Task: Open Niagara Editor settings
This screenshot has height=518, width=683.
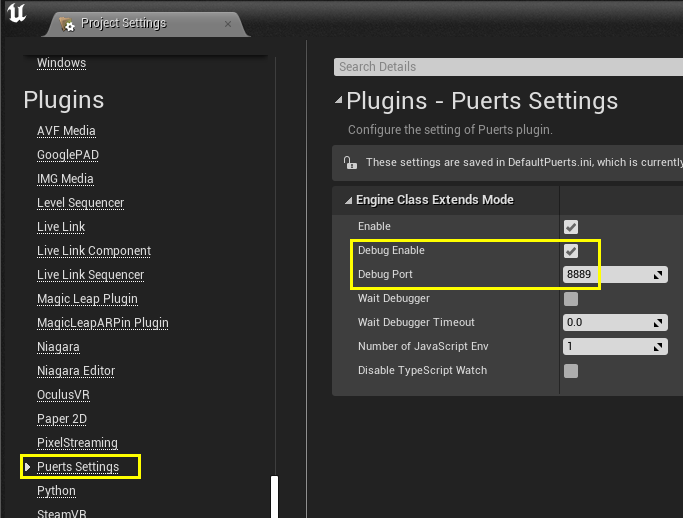Action: click(76, 371)
